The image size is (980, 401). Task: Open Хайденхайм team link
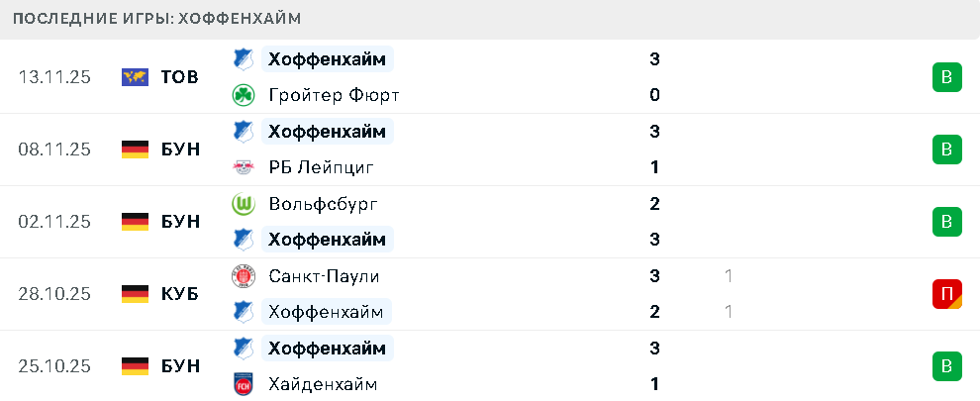coord(323,384)
